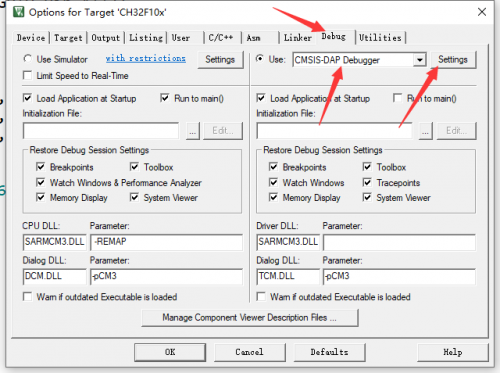Viewport: 500px width, 373px height.
Task: Uncheck Tracepoints checkbox
Action: tap(367, 182)
